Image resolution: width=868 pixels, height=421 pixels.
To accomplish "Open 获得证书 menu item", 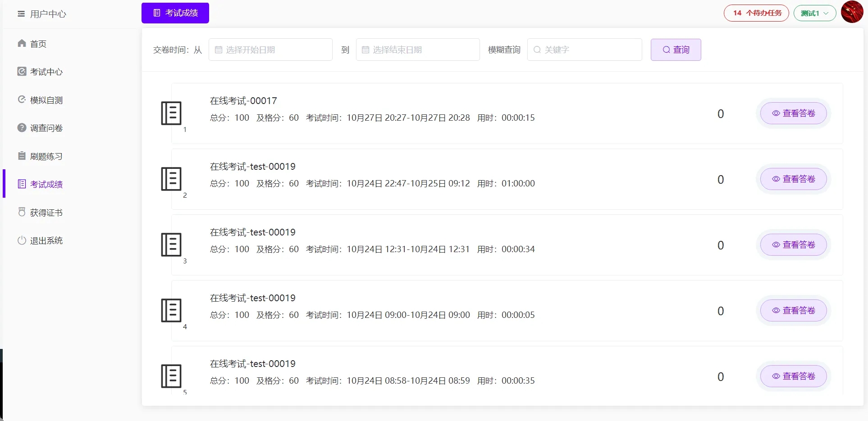I will click(46, 213).
